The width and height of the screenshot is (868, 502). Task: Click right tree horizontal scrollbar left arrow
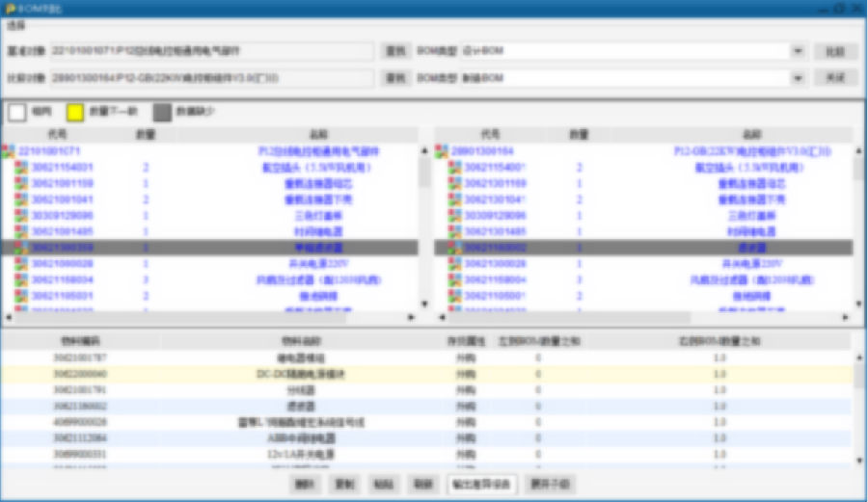(442, 317)
